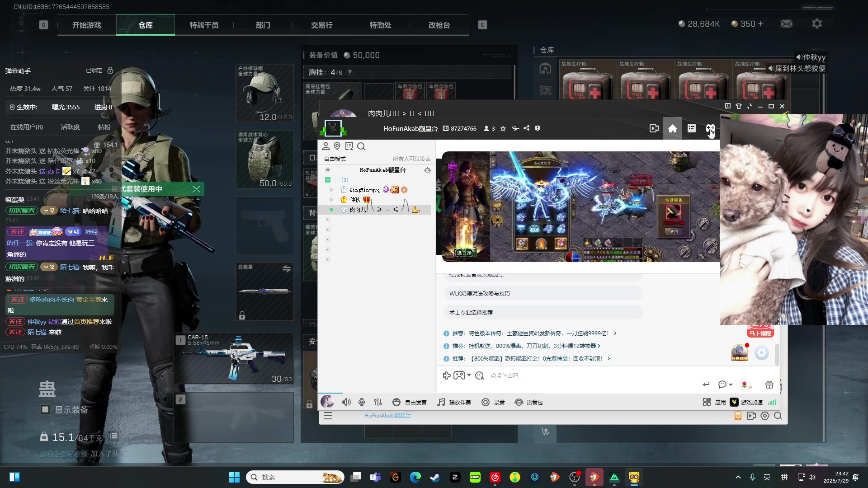
Task: Open the game mail envelope icon
Action: (x=787, y=24)
